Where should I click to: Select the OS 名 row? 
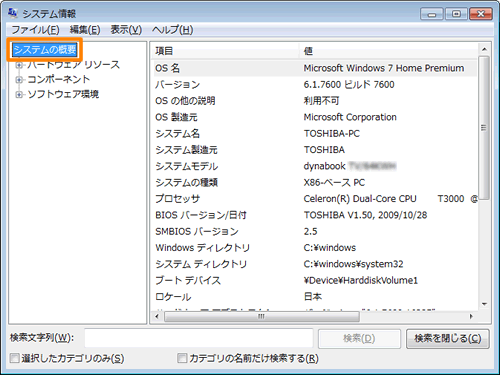(315, 68)
